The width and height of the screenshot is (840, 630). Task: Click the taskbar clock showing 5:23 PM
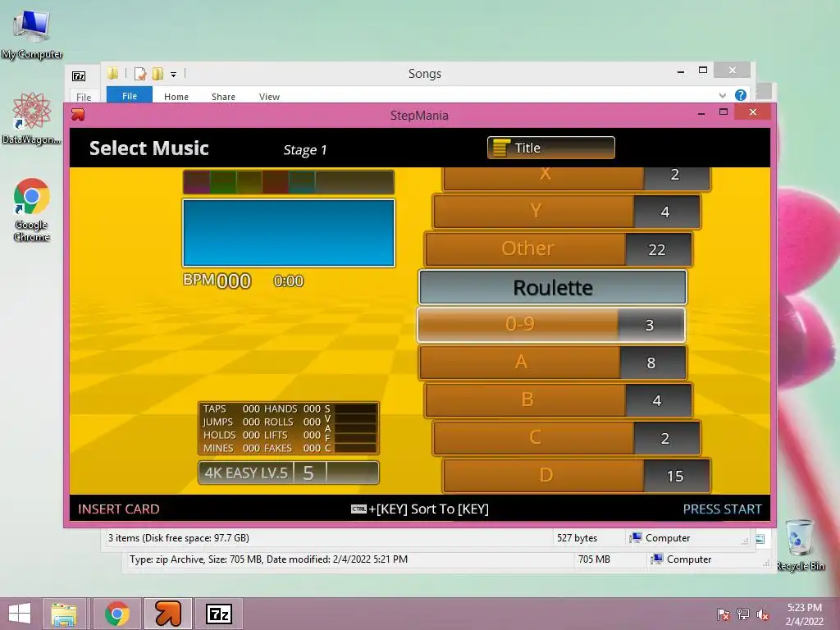[x=804, y=614]
